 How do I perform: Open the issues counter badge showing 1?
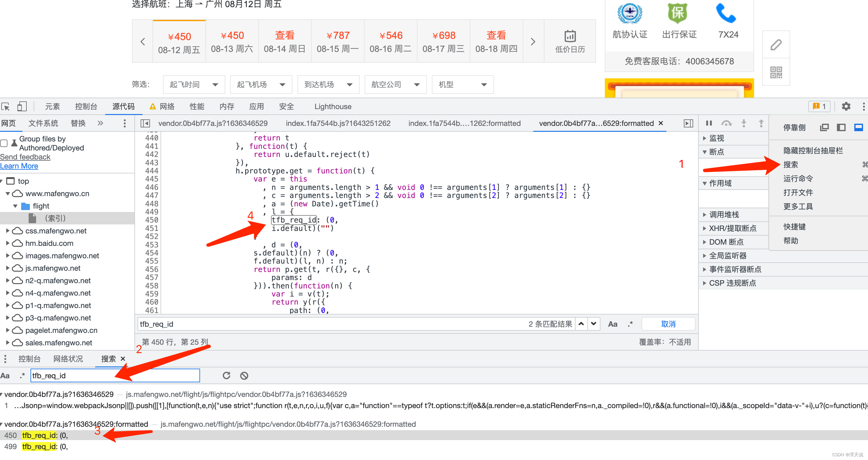point(819,106)
